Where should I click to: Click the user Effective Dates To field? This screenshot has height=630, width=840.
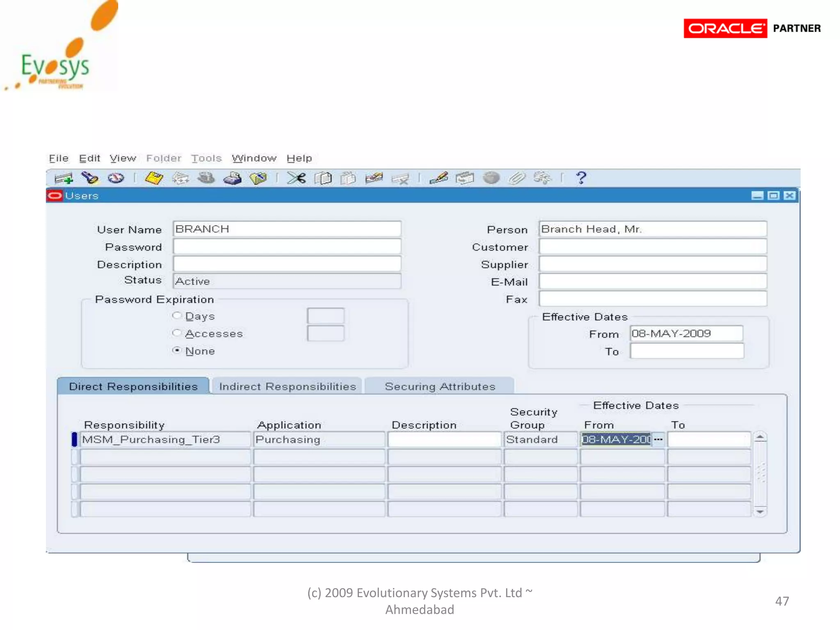[687, 351]
